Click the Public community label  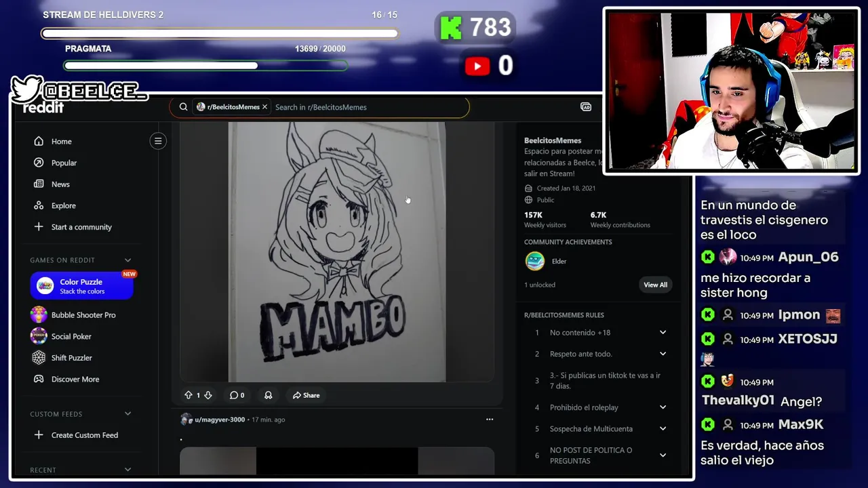(545, 200)
